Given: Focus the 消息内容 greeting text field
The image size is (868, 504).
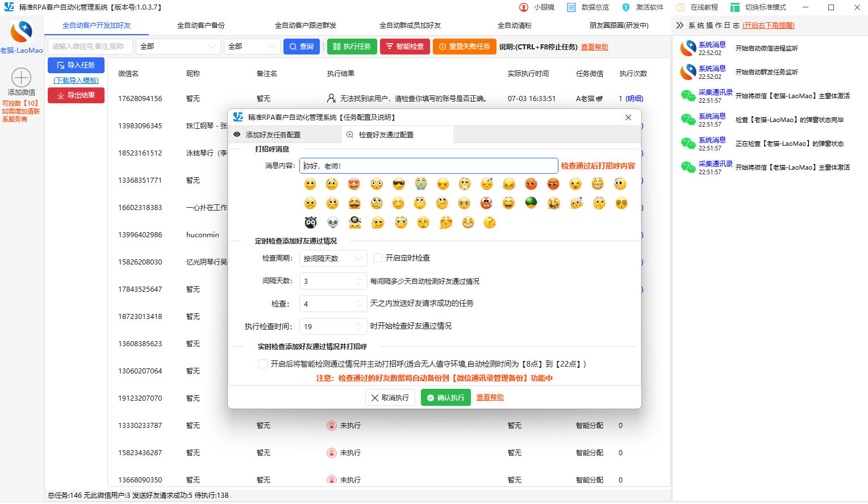Looking at the screenshot, I should [429, 166].
